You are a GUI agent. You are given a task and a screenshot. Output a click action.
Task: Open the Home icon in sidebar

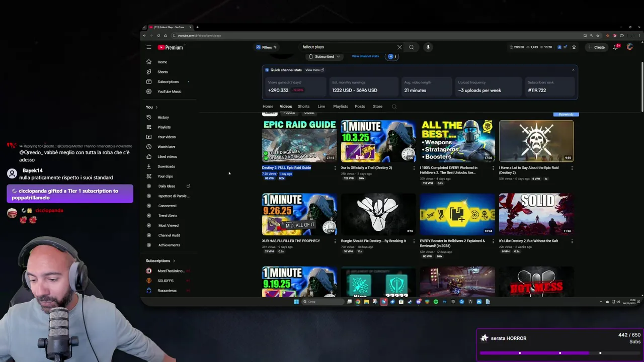[x=148, y=62]
